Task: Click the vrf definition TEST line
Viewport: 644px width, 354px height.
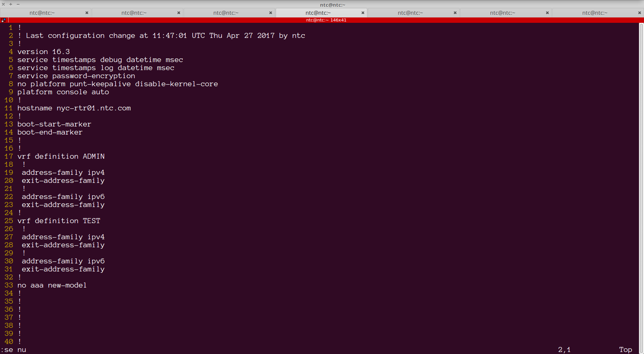Action: click(59, 221)
